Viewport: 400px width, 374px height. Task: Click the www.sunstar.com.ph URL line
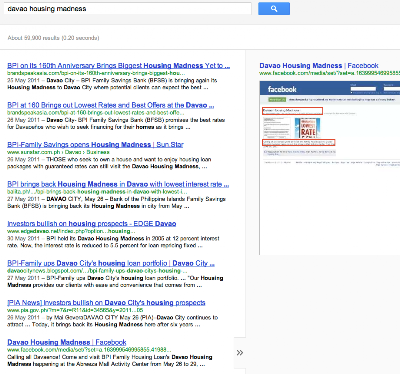(58, 152)
